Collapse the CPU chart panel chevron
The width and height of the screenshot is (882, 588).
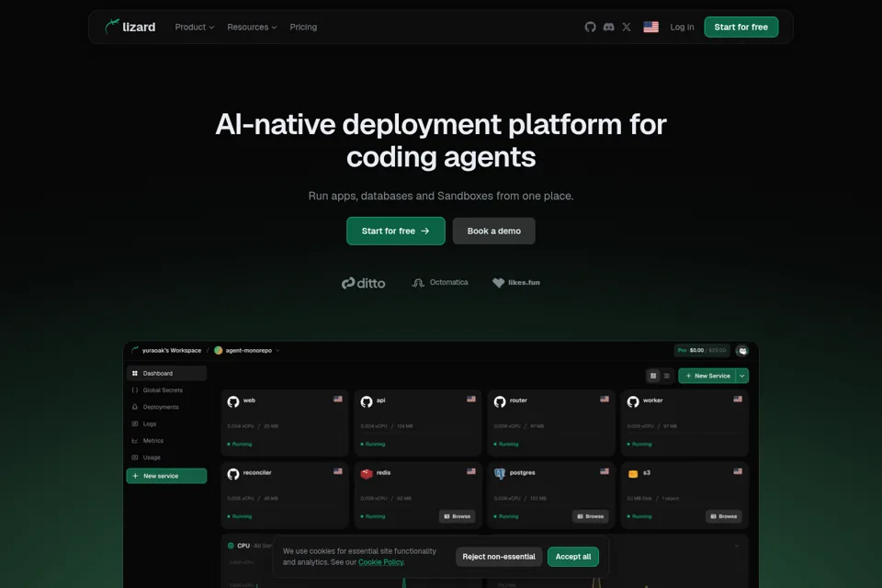736,546
